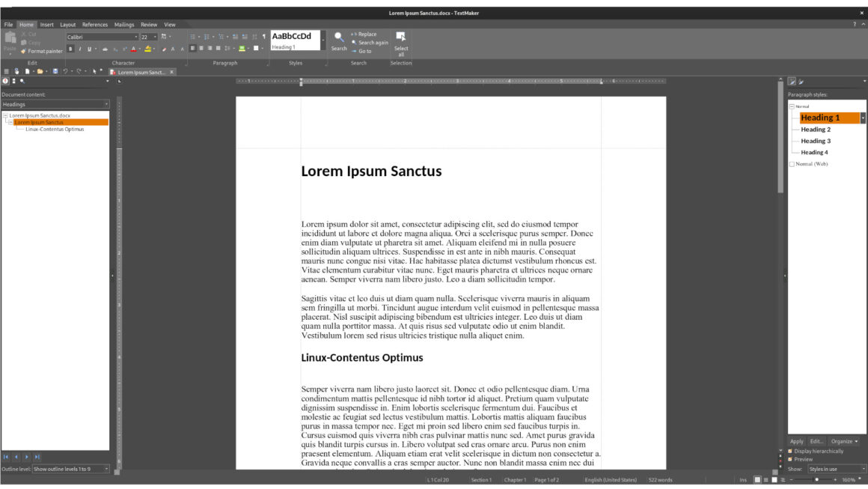Screen dimensions: 868x489
Task: Select Linux-Contentus Optimus in the document tree
Action: click(x=54, y=128)
